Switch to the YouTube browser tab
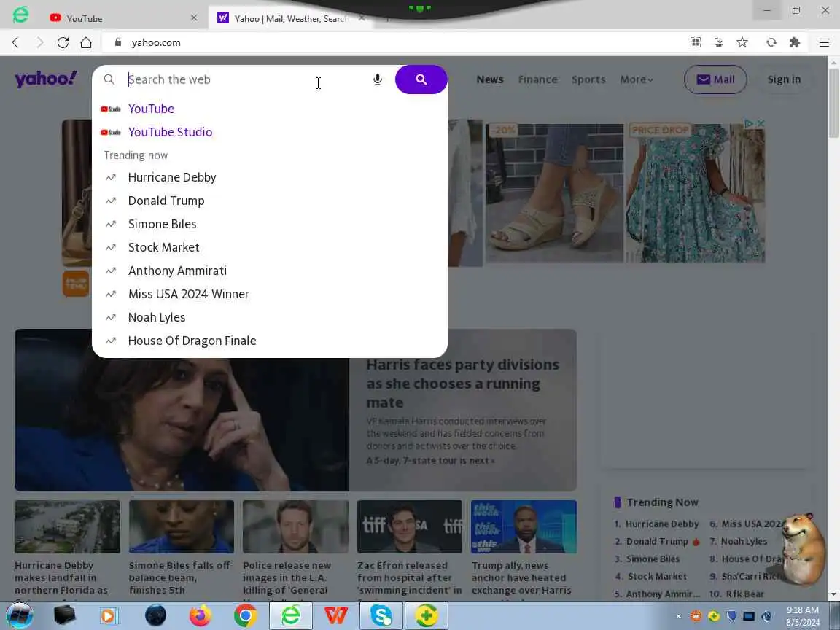 (123, 18)
